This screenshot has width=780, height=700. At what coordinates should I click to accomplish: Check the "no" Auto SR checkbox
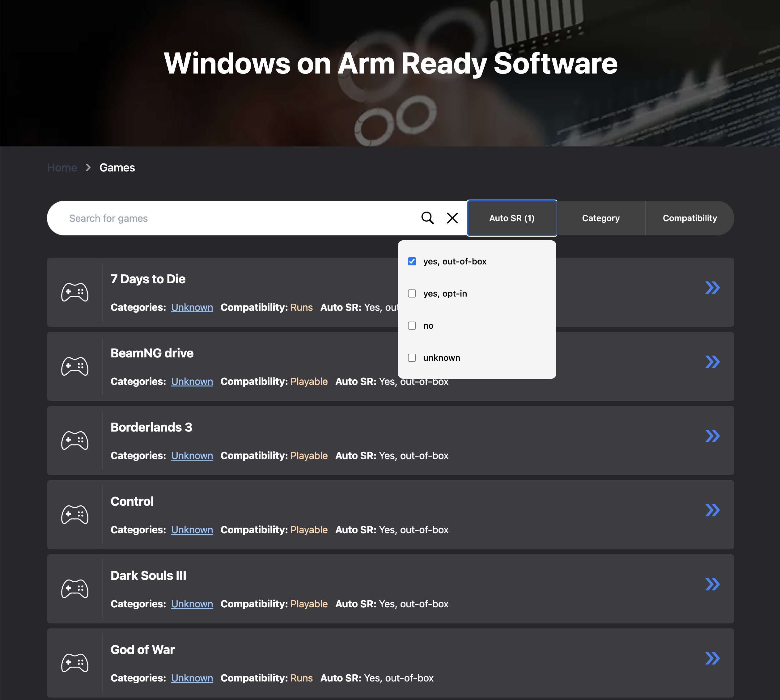pos(412,326)
